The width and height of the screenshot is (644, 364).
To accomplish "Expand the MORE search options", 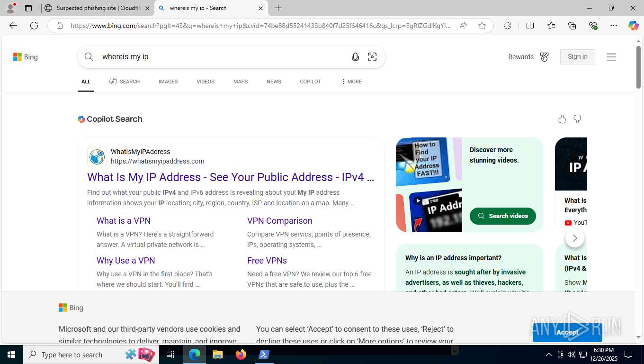I will point(351,82).
